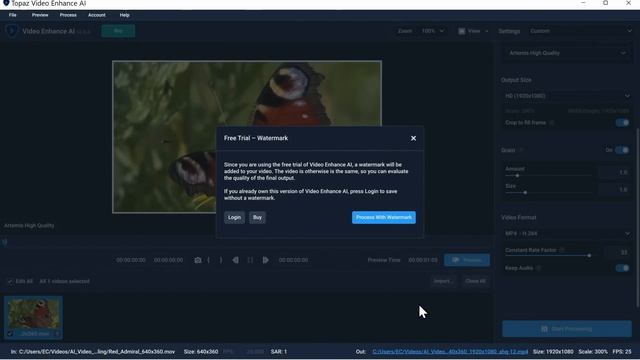Click the Clear All button
The image size is (640, 360).
tap(476, 281)
